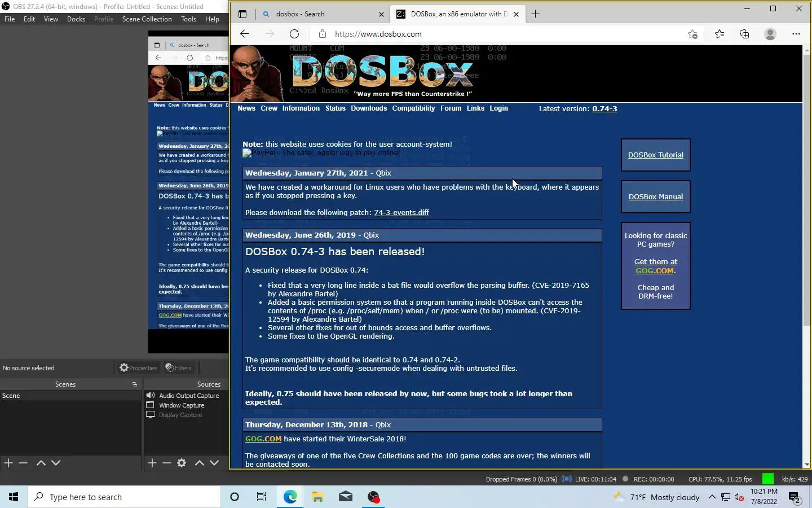Add page to favorites star icon

click(x=692, y=34)
